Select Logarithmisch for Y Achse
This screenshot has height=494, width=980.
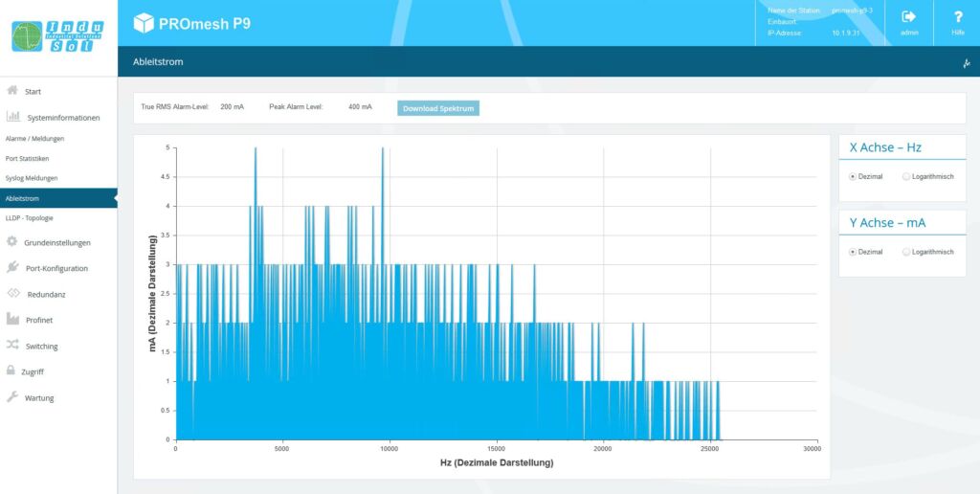pyautogui.click(x=906, y=252)
